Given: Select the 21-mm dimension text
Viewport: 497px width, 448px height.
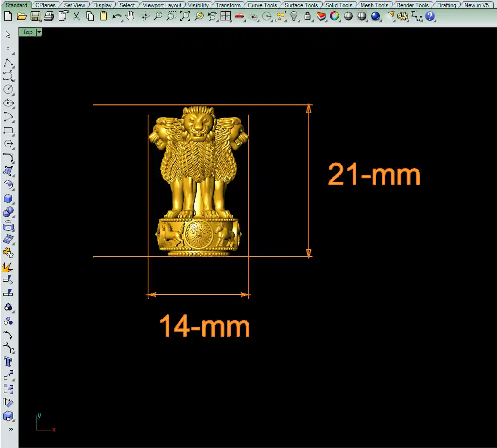Looking at the screenshot, I should [374, 174].
